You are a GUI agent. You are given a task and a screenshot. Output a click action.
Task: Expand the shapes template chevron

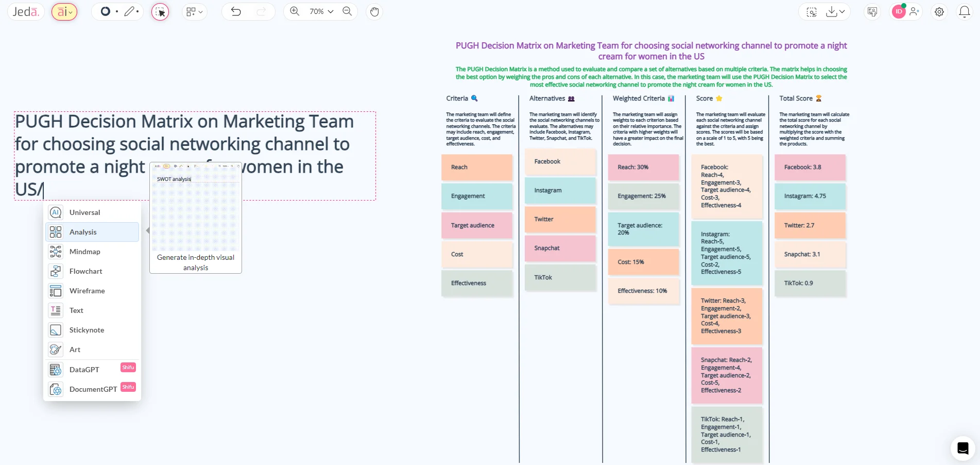(201, 11)
